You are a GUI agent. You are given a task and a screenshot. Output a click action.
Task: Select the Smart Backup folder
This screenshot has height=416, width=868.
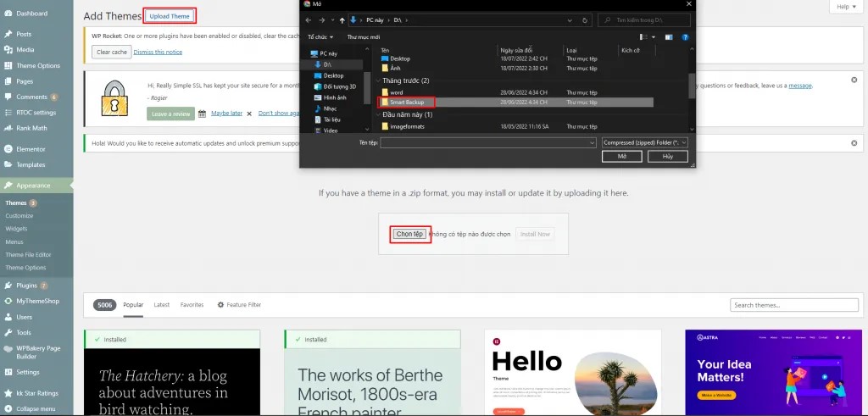pos(407,103)
